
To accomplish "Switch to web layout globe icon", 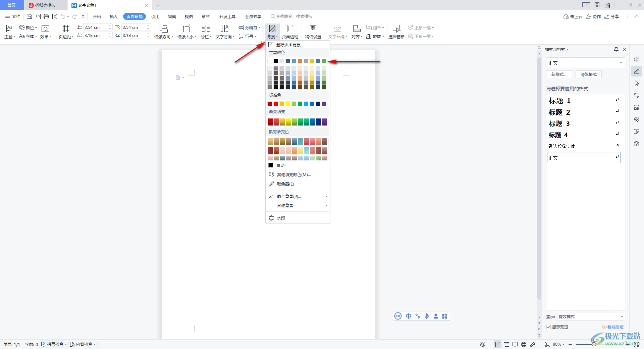I will pos(524,344).
